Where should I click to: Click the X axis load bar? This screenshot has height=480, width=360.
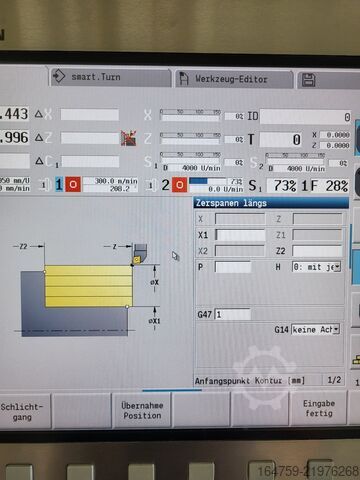click(x=190, y=115)
